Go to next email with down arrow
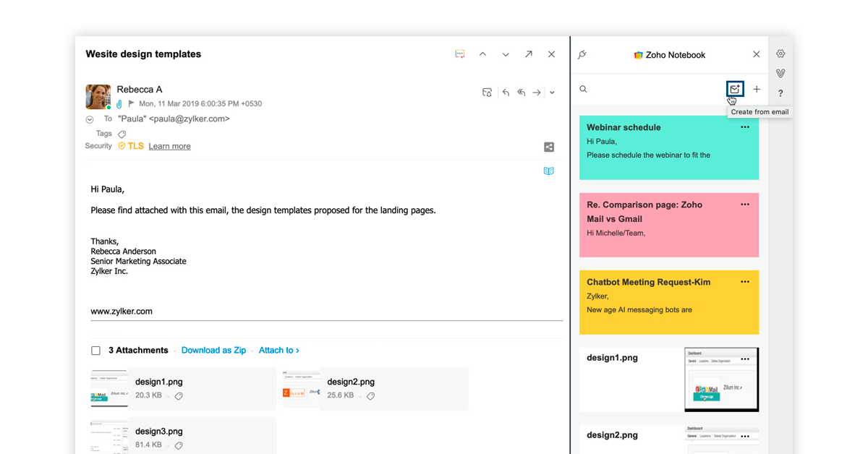 point(506,54)
